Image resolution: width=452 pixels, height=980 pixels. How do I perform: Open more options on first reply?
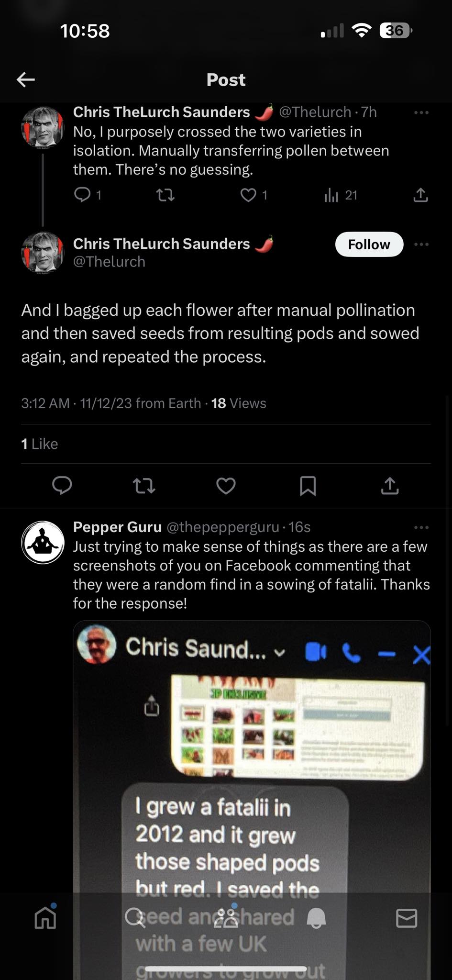(x=421, y=112)
